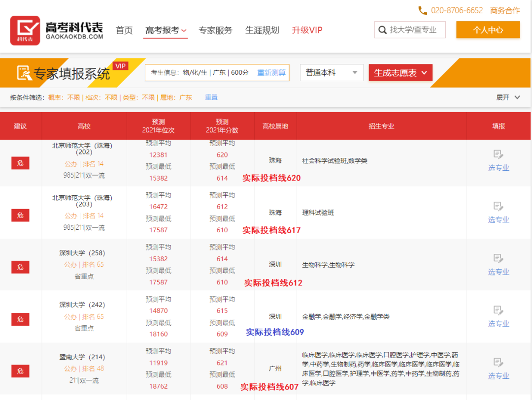Click major text 生物科学,生物科学

328,265
